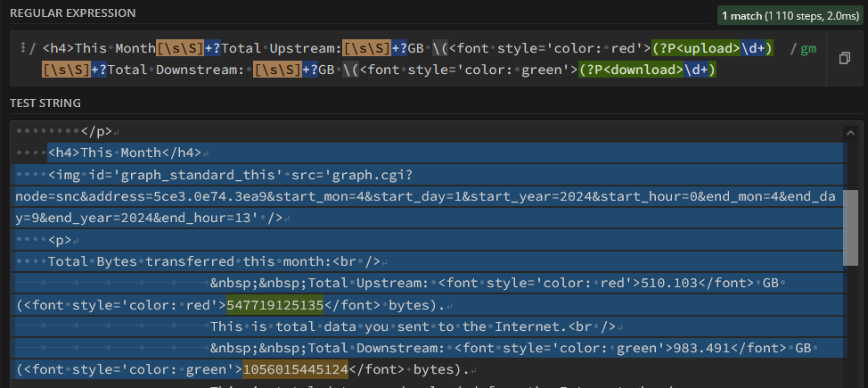The image size is (868, 388).
Task: Click 'Total Upstream:' in the regex pattern
Action: click(x=283, y=48)
